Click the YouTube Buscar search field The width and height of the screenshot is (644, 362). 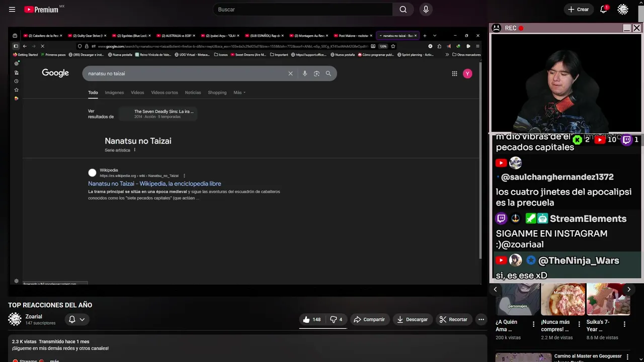click(x=303, y=10)
